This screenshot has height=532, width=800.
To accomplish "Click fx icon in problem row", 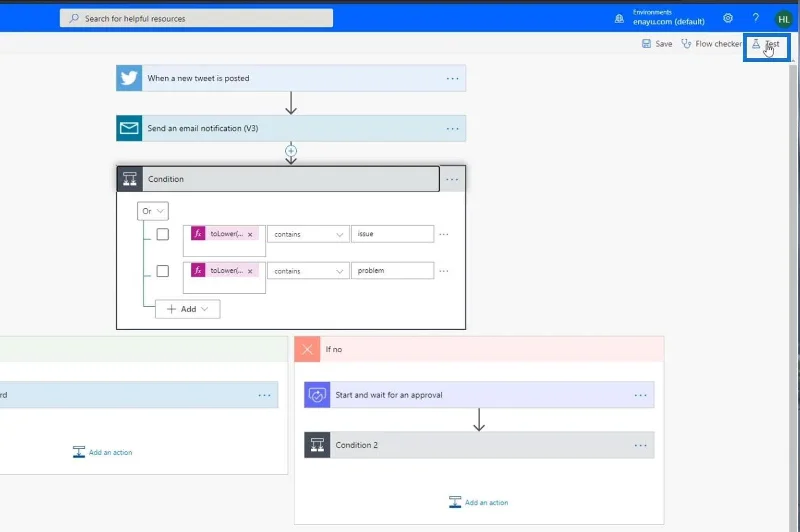I will pyautogui.click(x=198, y=270).
